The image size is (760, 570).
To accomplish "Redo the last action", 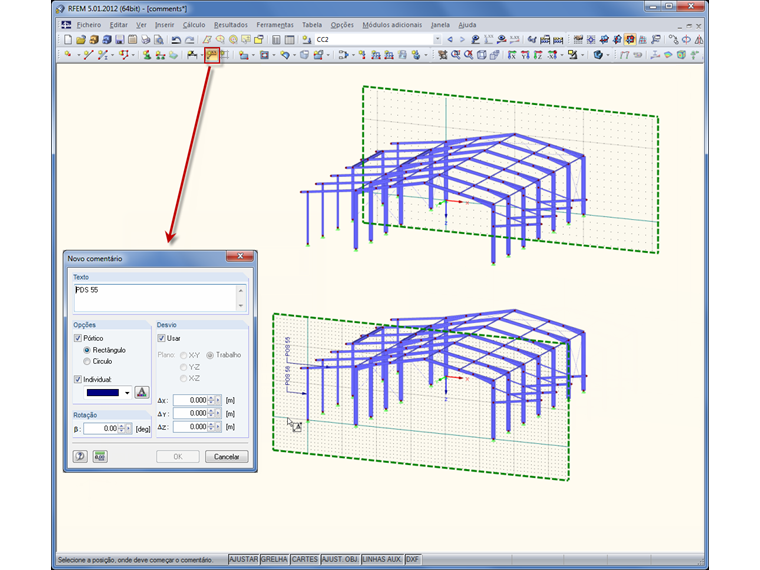I will (190, 40).
